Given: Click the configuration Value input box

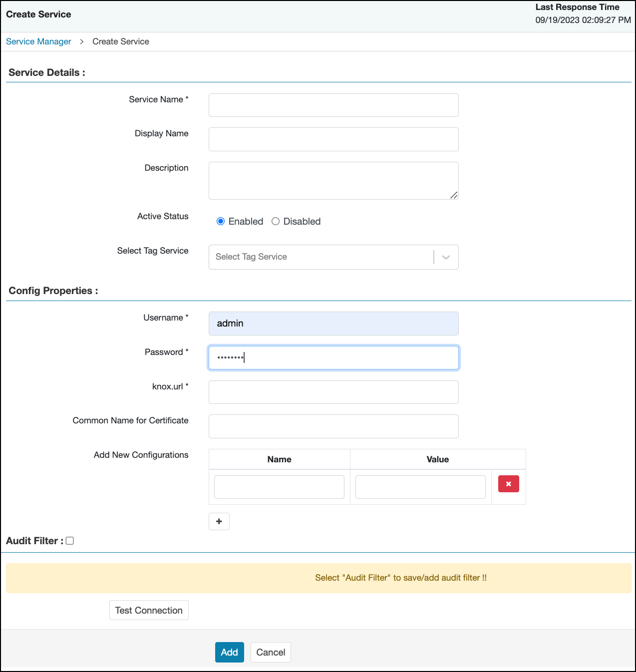Looking at the screenshot, I should point(420,487).
